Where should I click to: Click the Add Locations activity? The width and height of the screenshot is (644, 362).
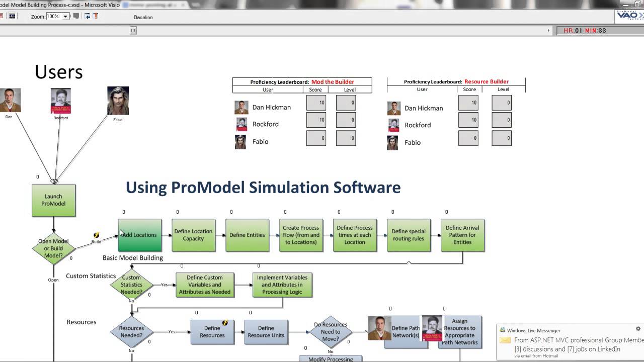tap(140, 235)
